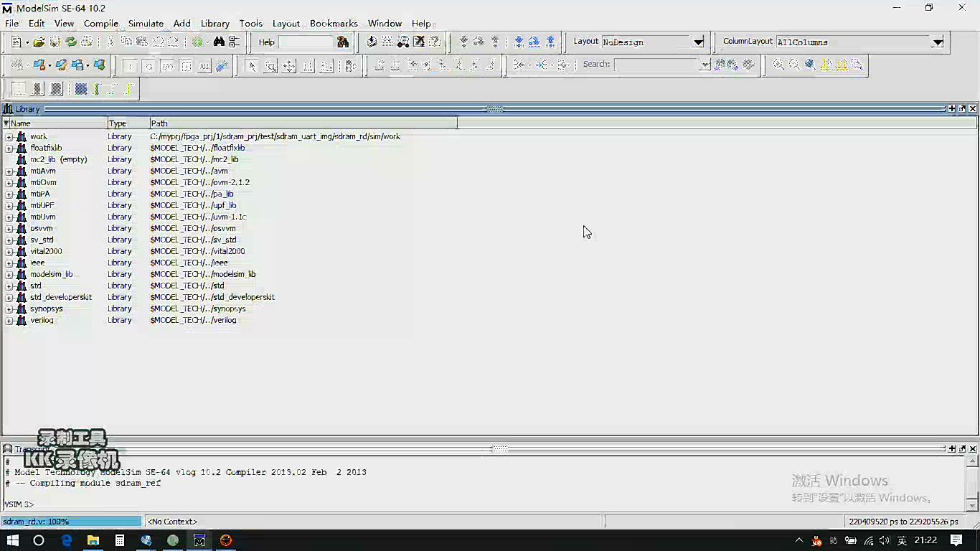
Task: Click the taskbar clock 21:22
Action: (925, 540)
